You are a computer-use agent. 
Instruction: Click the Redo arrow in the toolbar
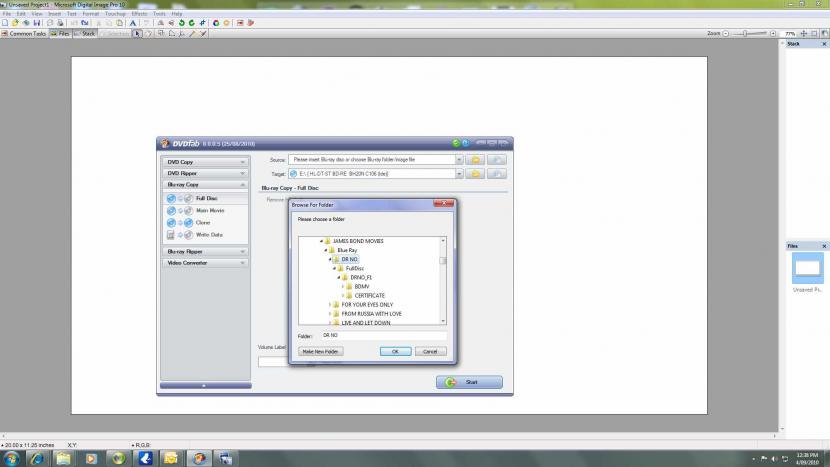click(x=85, y=23)
